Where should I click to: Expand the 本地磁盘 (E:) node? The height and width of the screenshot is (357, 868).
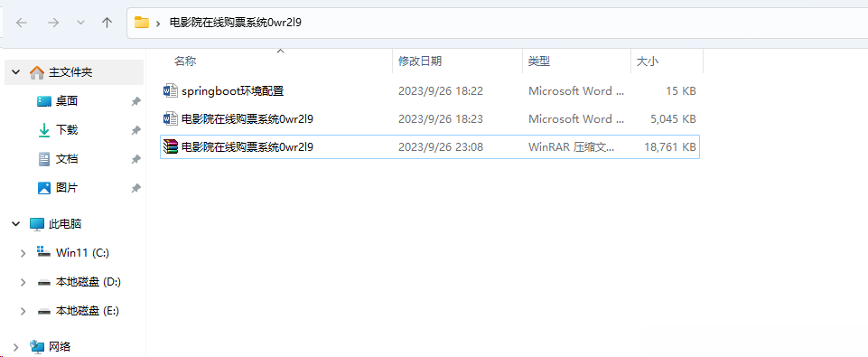click(23, 311)
